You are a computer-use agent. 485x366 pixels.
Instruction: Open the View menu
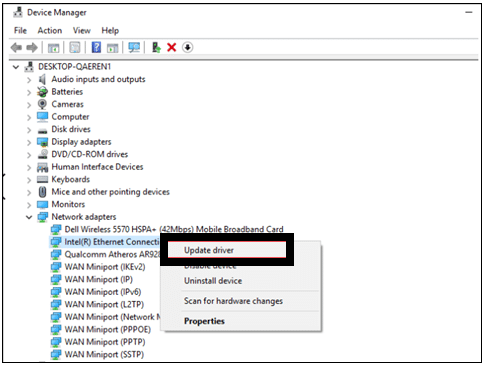tap(82, 31)
